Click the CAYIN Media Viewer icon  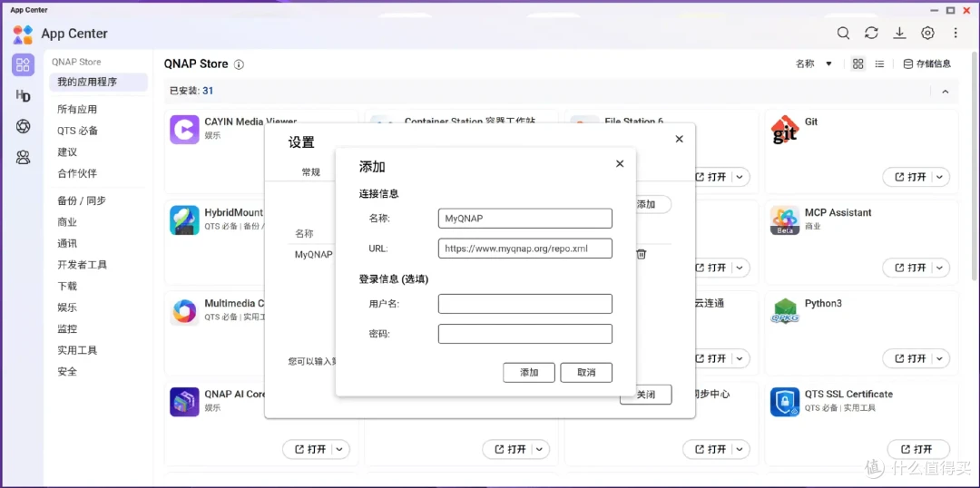click(184, 130)
